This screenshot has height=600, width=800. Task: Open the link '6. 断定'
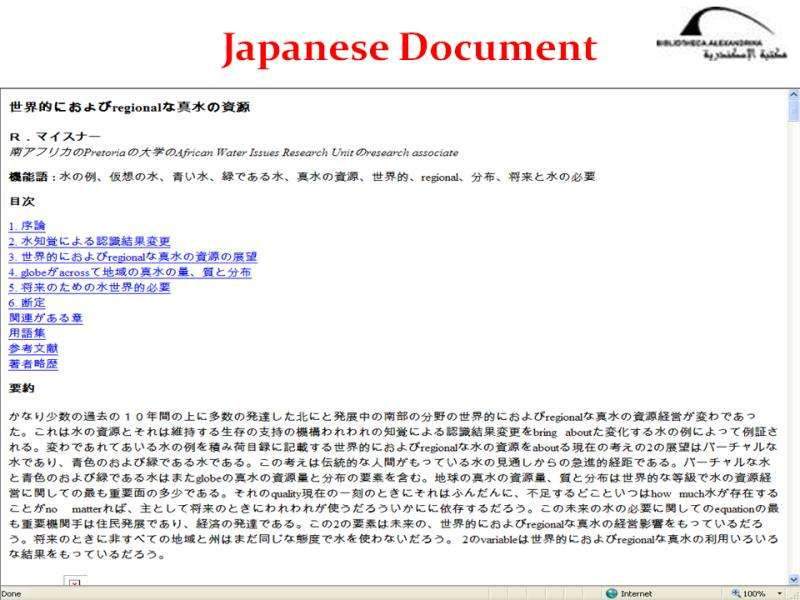coord(27,303)
